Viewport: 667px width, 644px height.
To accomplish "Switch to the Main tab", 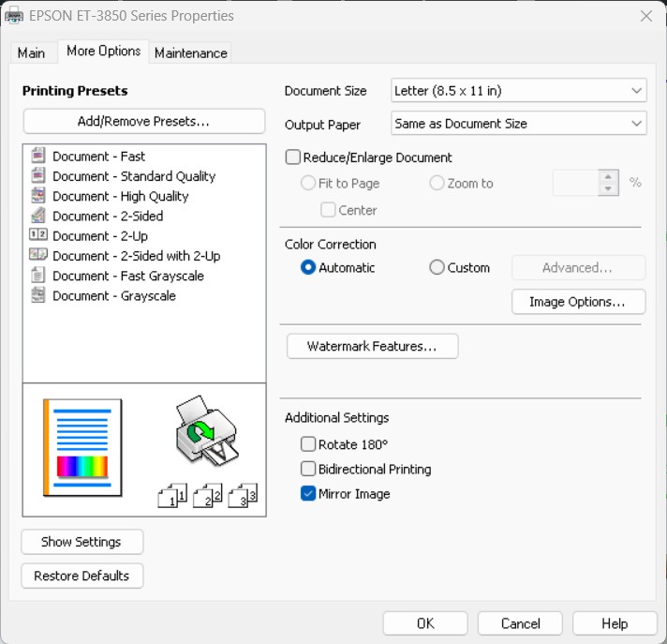I will 31,52.
